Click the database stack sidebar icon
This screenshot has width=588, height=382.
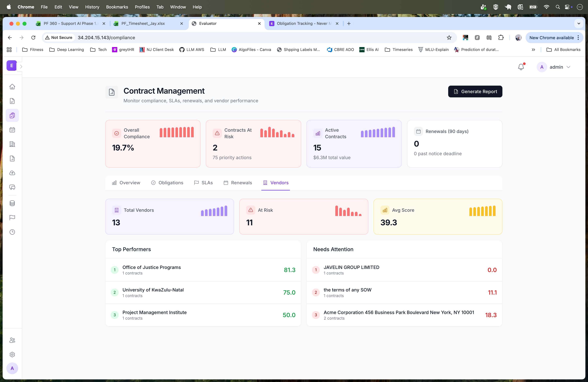coord(12,203)
